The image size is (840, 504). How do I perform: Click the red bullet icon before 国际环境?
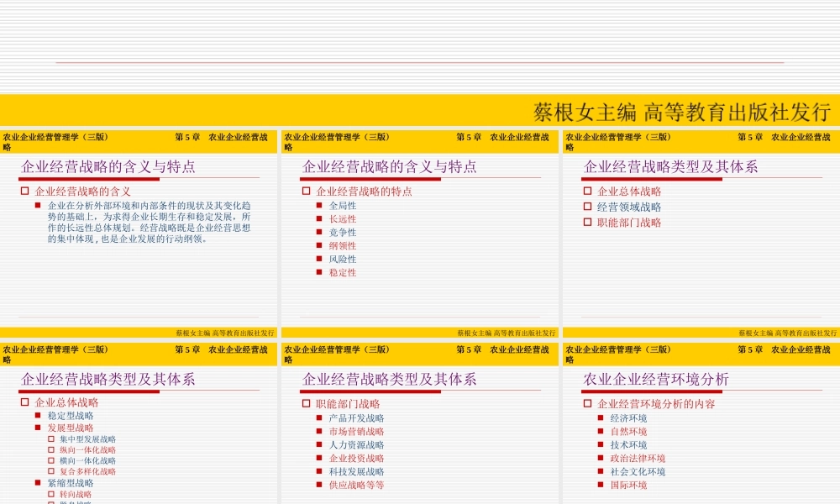coord(601,485)
